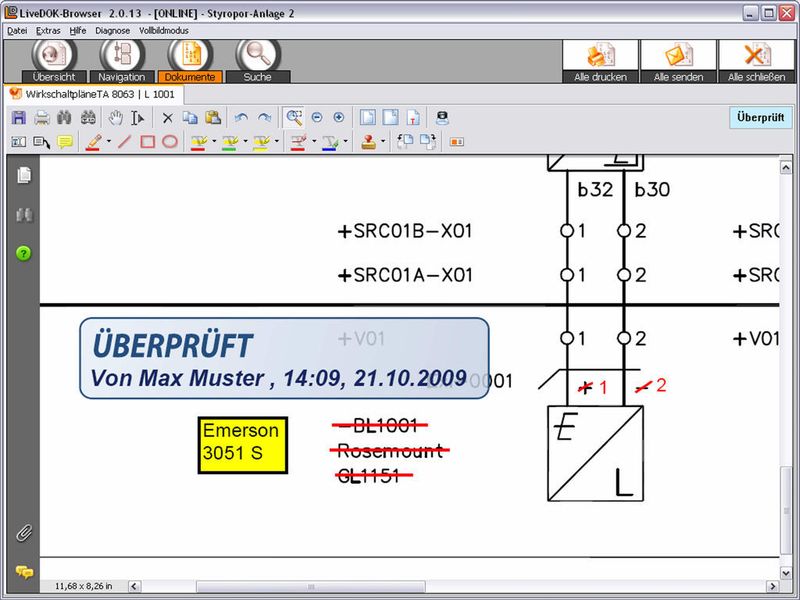Click the Alle schließen button
Viewport: 800px width, 600px height.
[x=757, y=62]
